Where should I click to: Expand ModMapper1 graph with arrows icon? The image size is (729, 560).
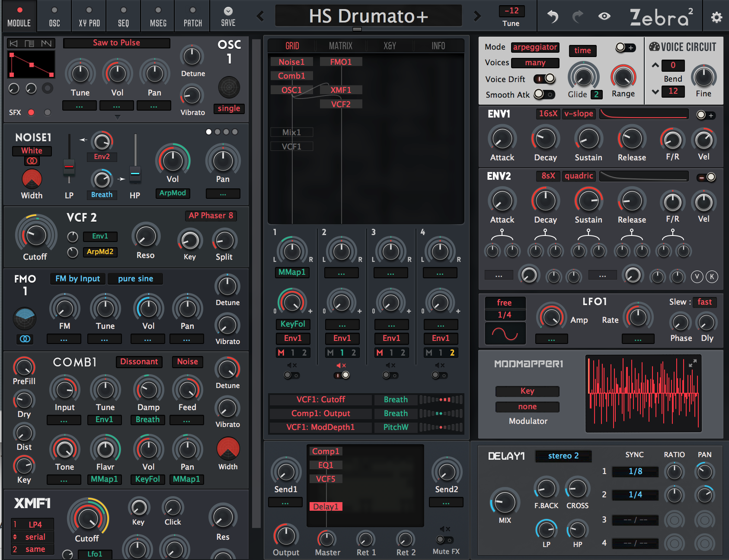coord(693,363)
